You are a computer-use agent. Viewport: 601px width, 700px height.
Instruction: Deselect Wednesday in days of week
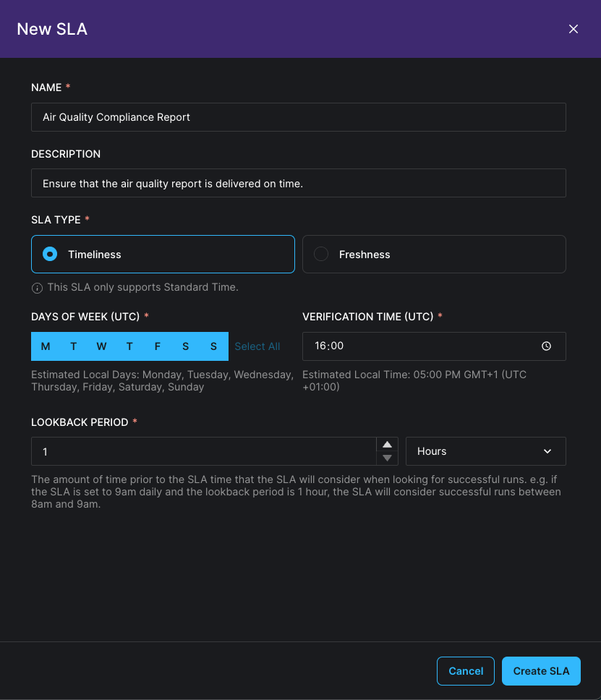(x=101, y=346)
